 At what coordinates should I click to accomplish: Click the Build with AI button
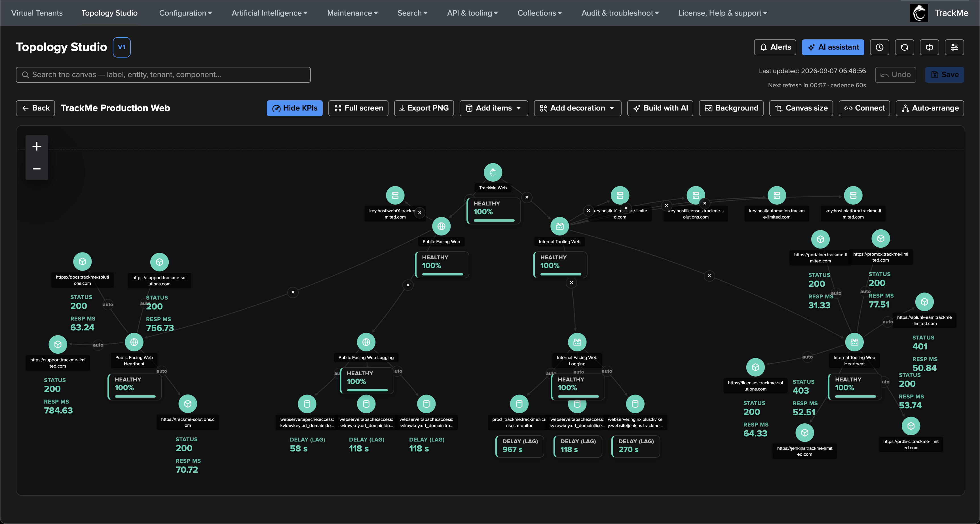tap(660, 108)
